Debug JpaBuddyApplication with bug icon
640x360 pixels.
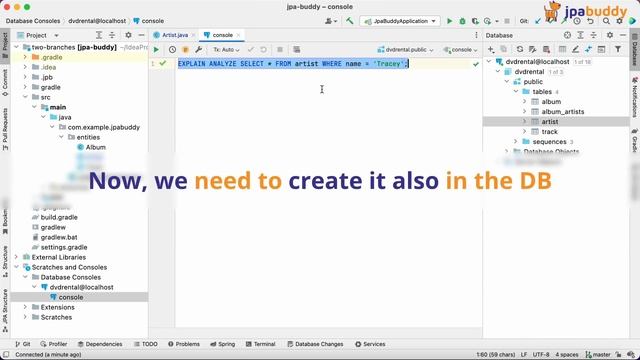[x=462, y=21]
